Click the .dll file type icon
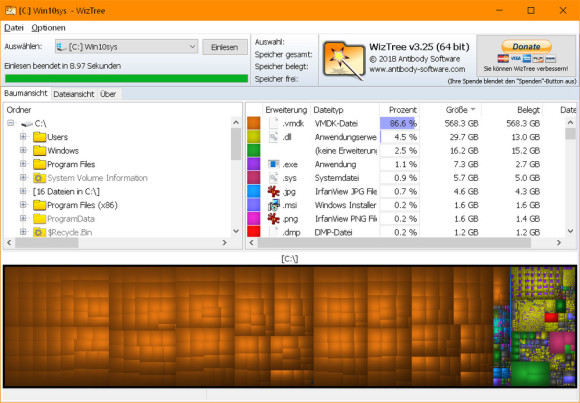The width and height of the screenshot is (580, 403). [x=273, y=137]
